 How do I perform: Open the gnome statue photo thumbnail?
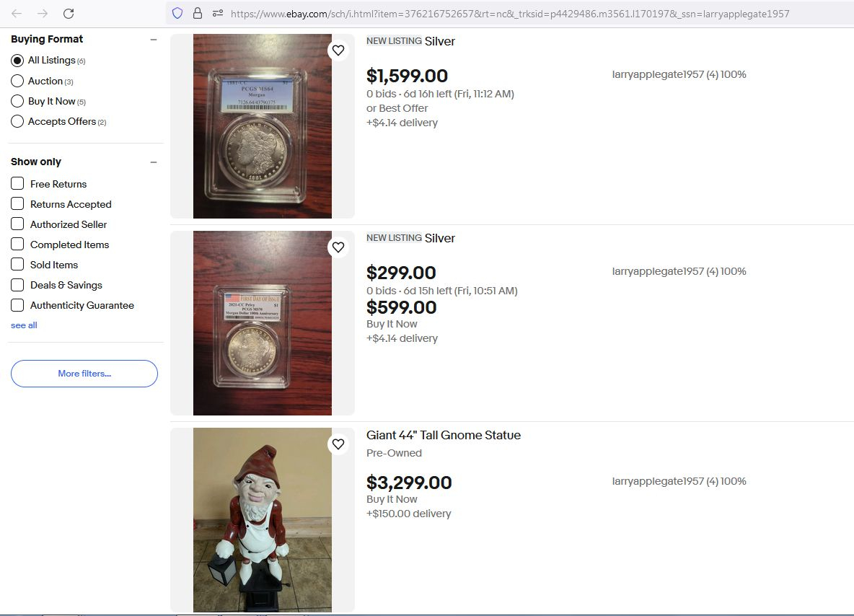[263, 519]
